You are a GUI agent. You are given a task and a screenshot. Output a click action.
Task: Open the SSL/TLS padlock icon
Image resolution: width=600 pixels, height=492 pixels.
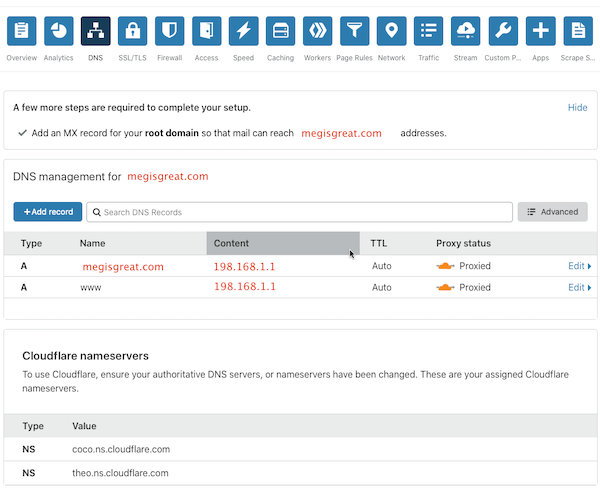132,31
